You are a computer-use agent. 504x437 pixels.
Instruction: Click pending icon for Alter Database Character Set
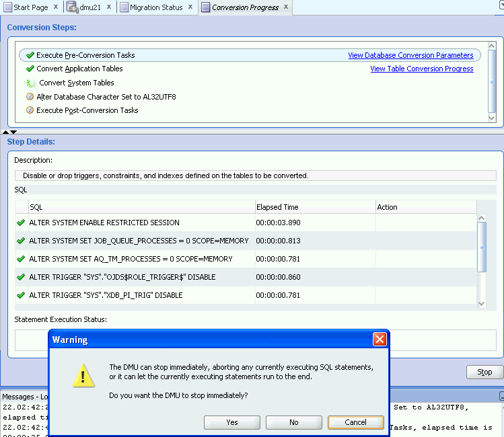click(x=30, y=97)
